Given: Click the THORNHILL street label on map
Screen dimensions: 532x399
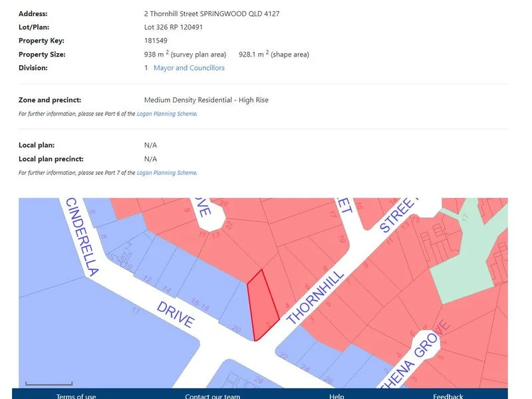Looking at the screenshot, I should click(x=316, y=297).
